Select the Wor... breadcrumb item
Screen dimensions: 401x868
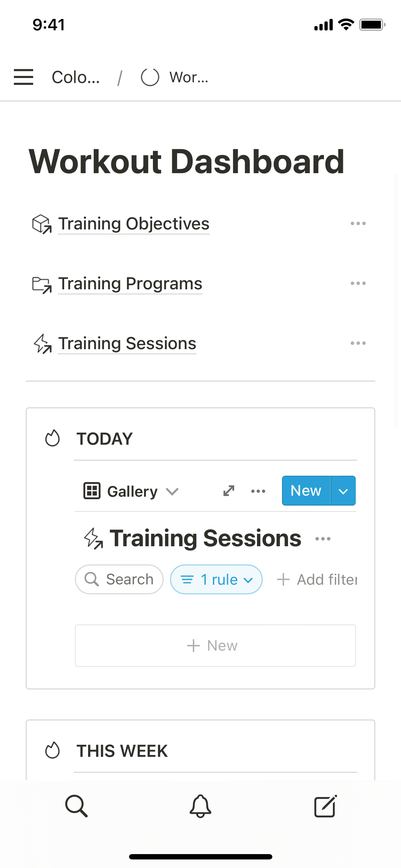[x=188, y=77]
